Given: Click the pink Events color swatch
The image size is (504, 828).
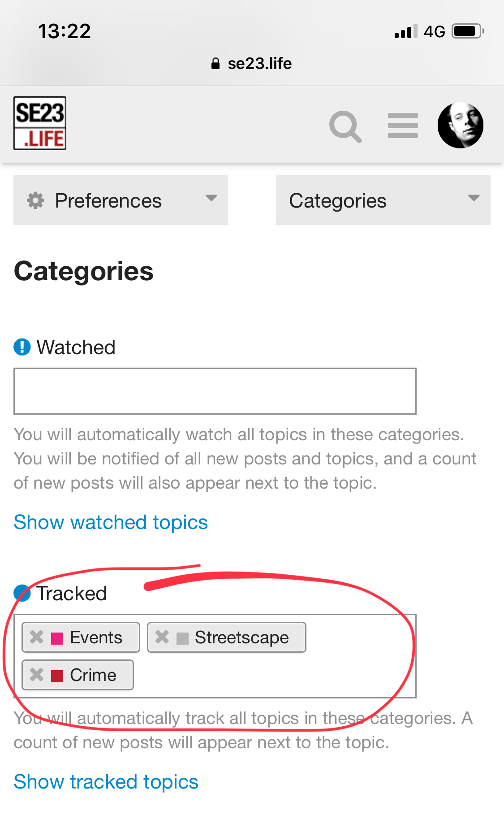Looking at the screenshot, I should tap(57, 638).
